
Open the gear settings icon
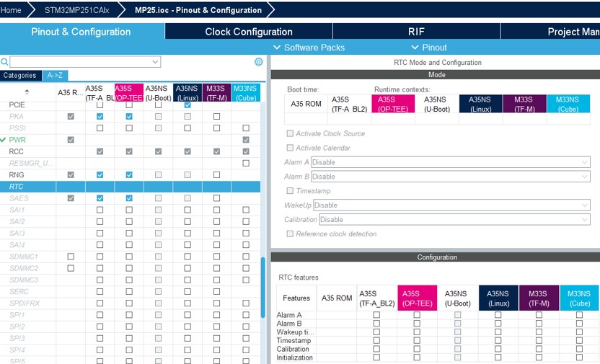point(259,61)
